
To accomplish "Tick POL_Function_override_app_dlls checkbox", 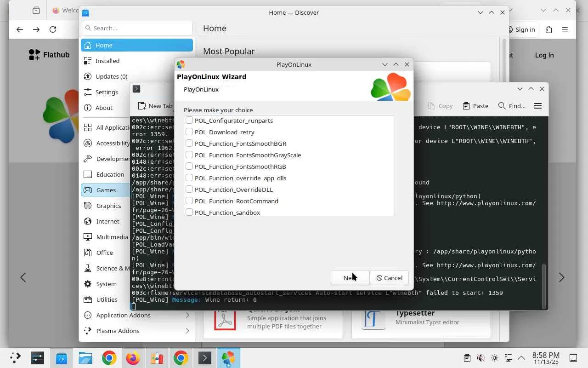I will click(x=189, y=178).
